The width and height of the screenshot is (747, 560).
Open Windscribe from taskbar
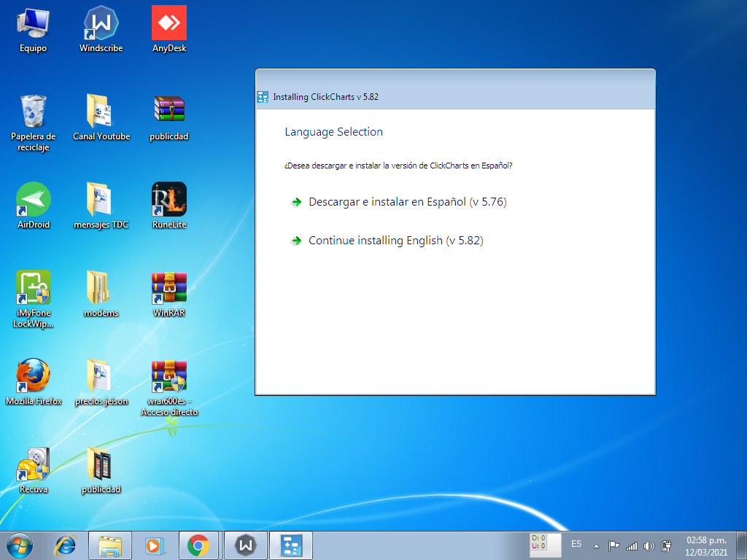[245, 545]
